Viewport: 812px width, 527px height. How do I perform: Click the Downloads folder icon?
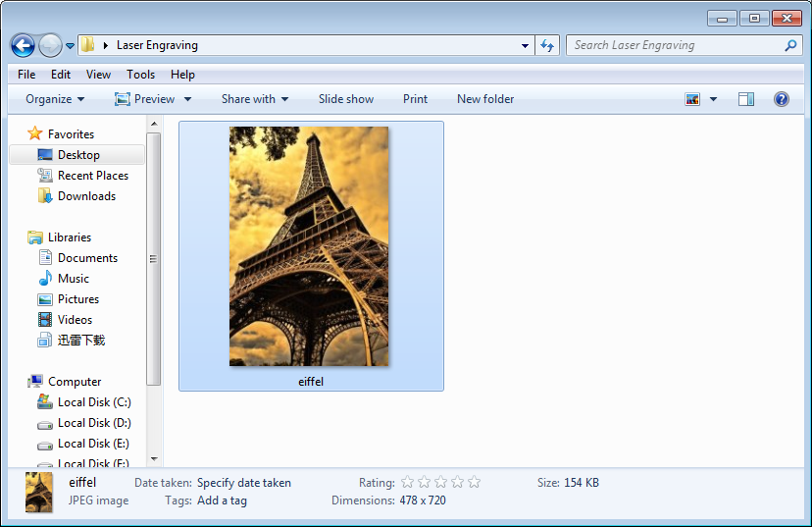(45, 196)
